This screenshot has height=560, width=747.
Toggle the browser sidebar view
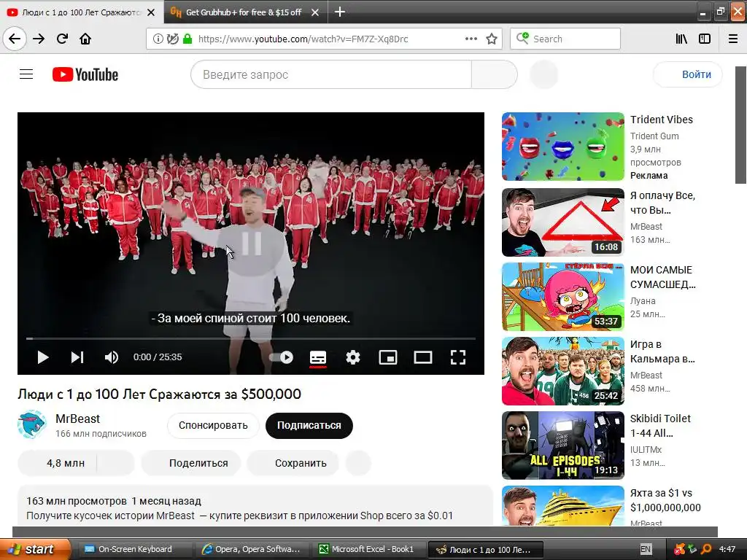705,39
